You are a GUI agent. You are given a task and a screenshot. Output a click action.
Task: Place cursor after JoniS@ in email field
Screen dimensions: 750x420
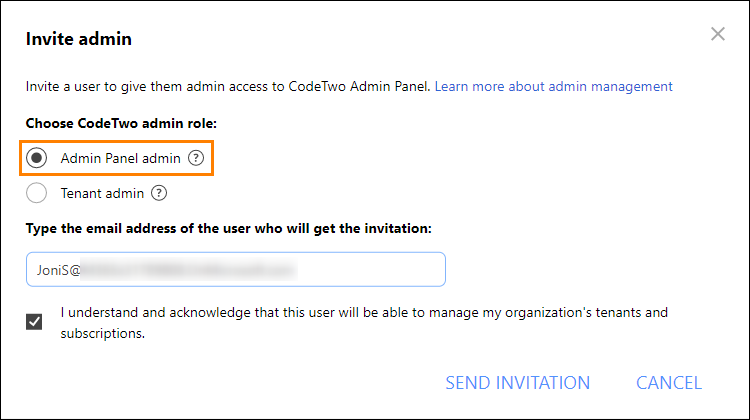tap(81, 270)
